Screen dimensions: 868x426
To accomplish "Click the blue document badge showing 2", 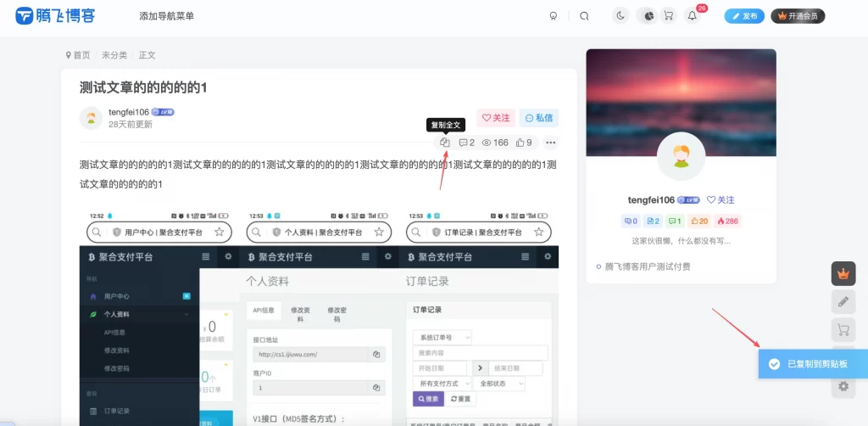I will pyautogui.click(x=654, y=221).
